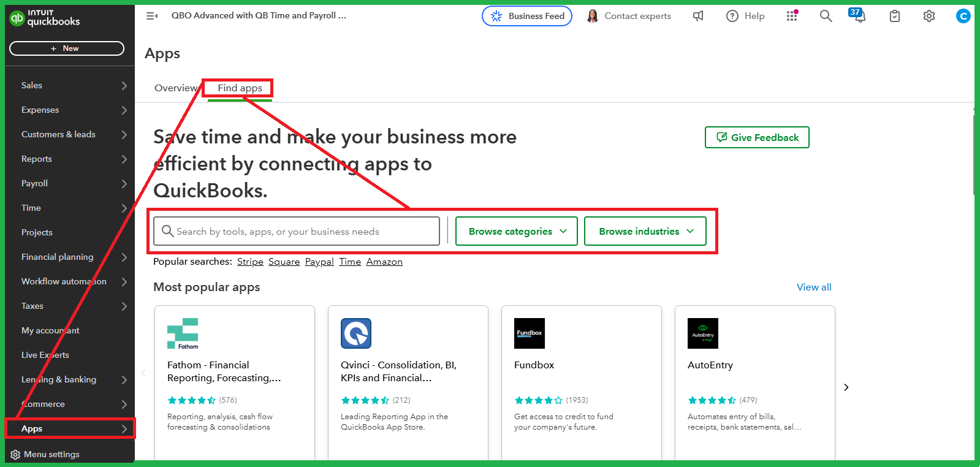Open Live Experts in the sidebar
This screenshot has width=980, height=467.
tap(45, 355)
